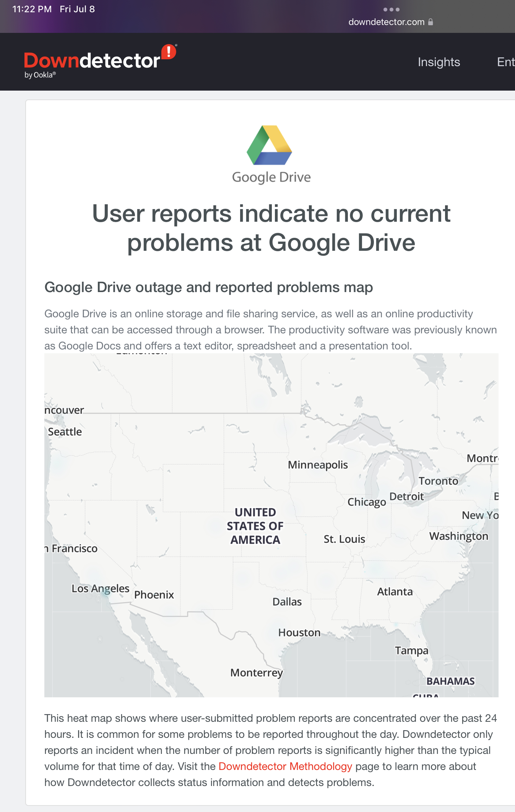Select Washington on the heat map
The width and height of the screenshot is (515, 812).
pos(459,536)
